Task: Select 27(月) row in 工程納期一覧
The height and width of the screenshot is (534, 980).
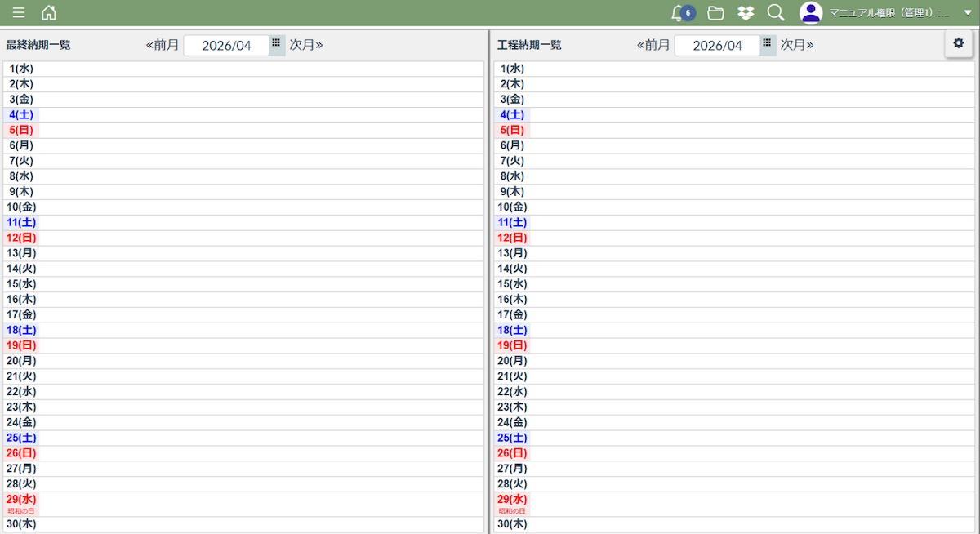Action: (736, 469)
